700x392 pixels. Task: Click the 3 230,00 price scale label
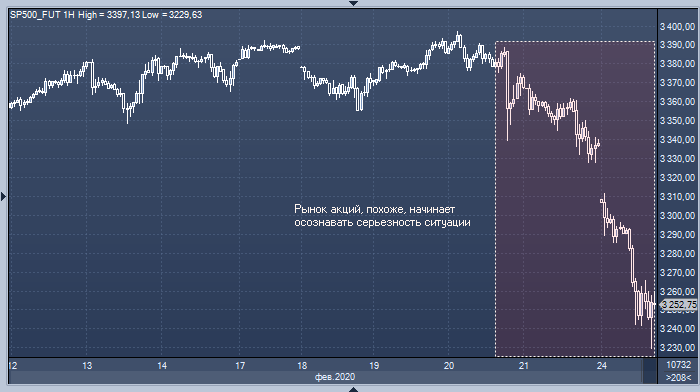click(x=677, y=347)
